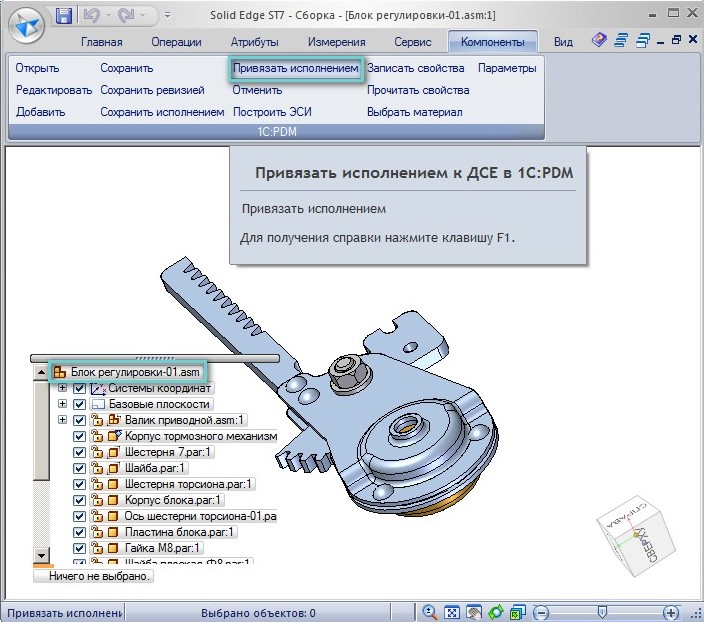Expand the Валик приводной.asm:1 node
The image size is (704, 622).
point(62,420)
